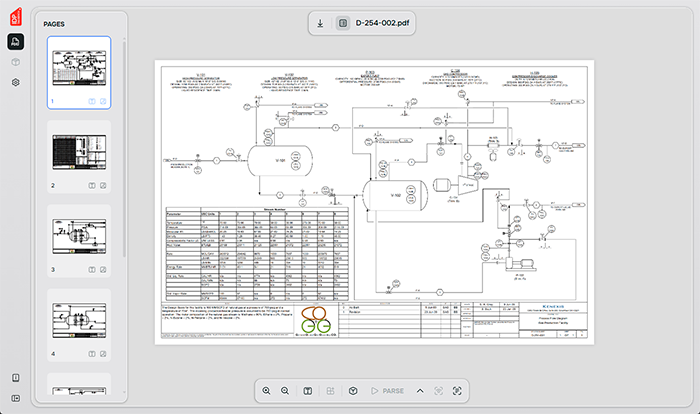
Task: Click the bottom-most icon in left sidebar
Action: point(16,397)
